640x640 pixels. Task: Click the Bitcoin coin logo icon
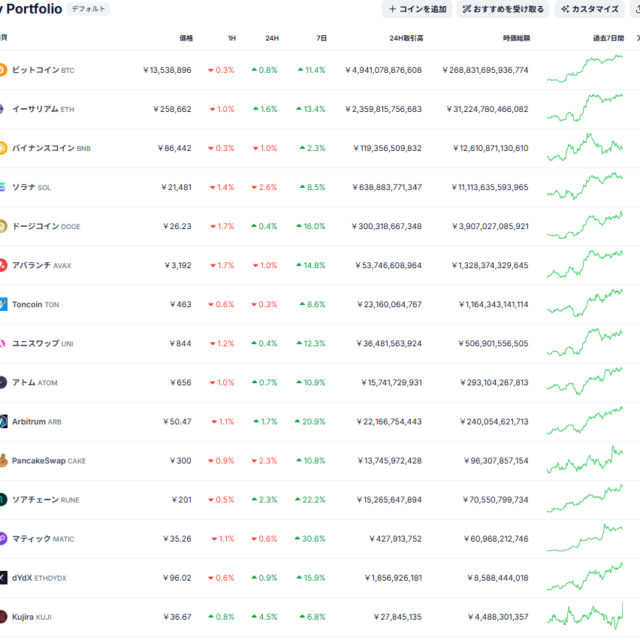tap(3, 70)
